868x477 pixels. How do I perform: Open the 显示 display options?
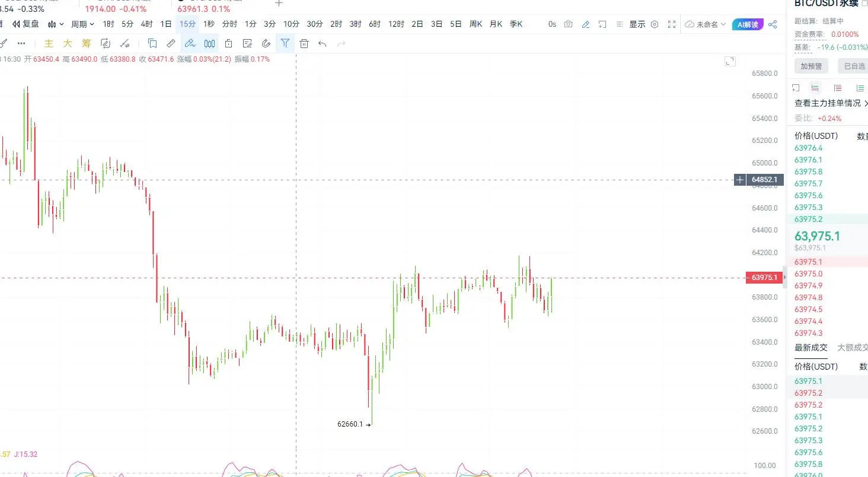(637, 24)
